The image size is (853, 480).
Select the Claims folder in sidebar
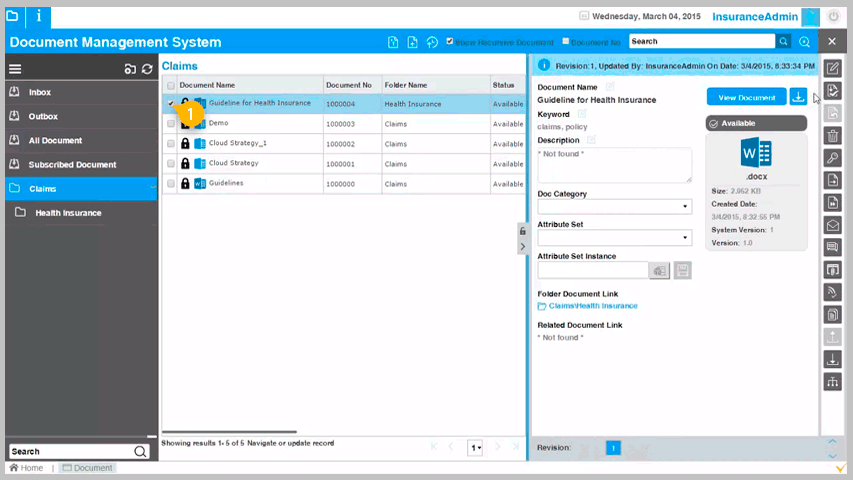82,188
